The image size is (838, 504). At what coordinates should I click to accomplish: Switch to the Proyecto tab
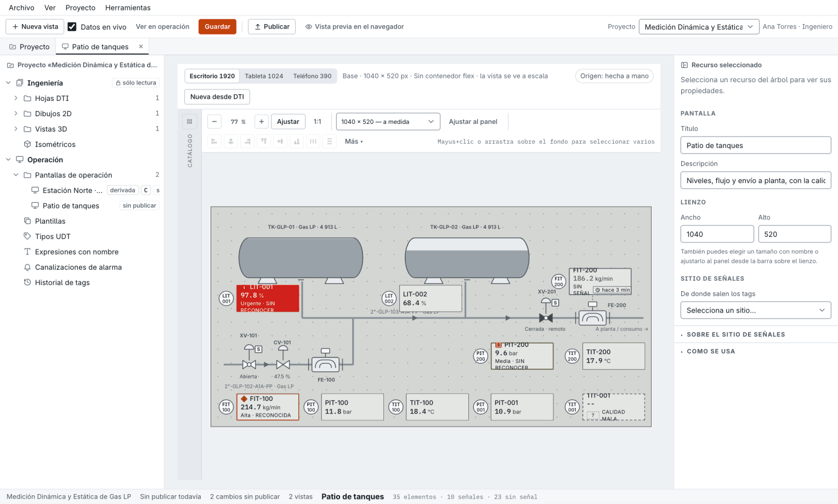pyautogui.click(x=29, y=47)
